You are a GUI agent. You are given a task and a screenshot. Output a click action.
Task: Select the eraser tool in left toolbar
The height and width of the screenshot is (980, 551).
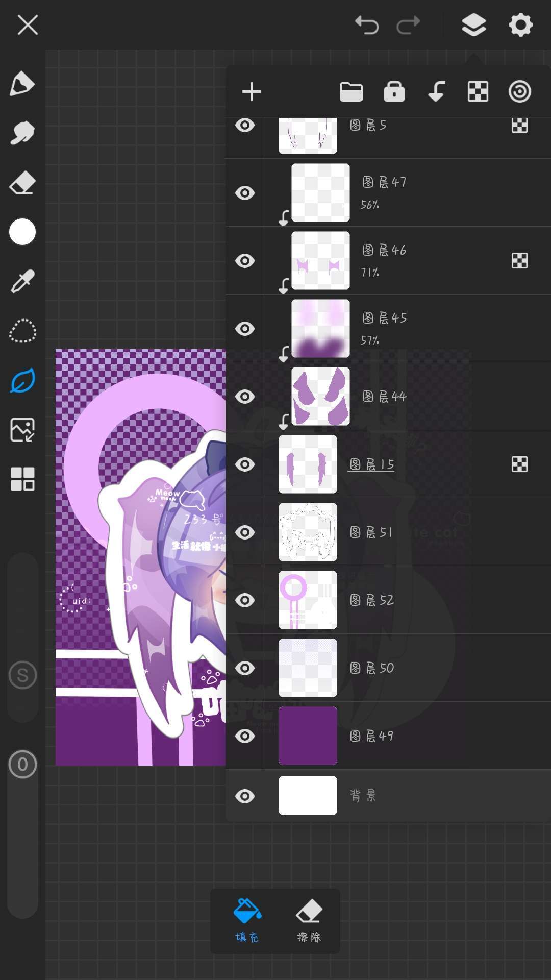pos(22,183)
